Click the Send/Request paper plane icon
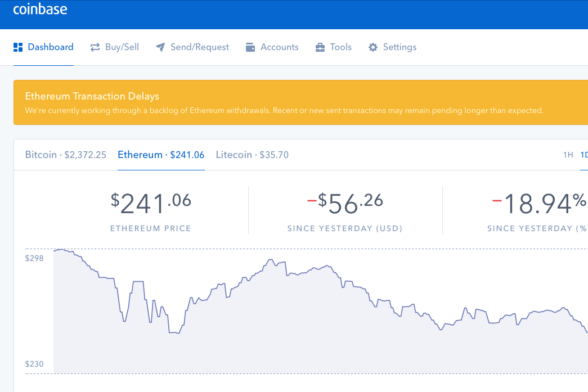588x392 pixels. point(160,47)
